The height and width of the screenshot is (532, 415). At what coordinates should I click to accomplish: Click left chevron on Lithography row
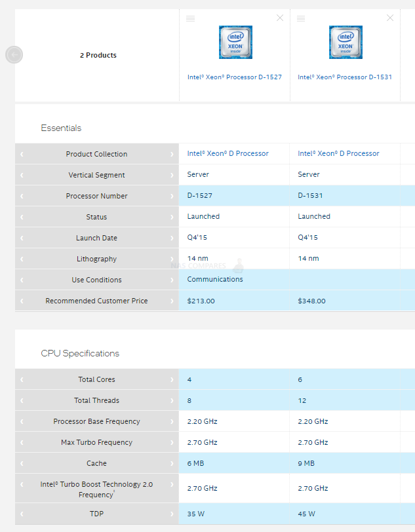[x=22, y=259]
